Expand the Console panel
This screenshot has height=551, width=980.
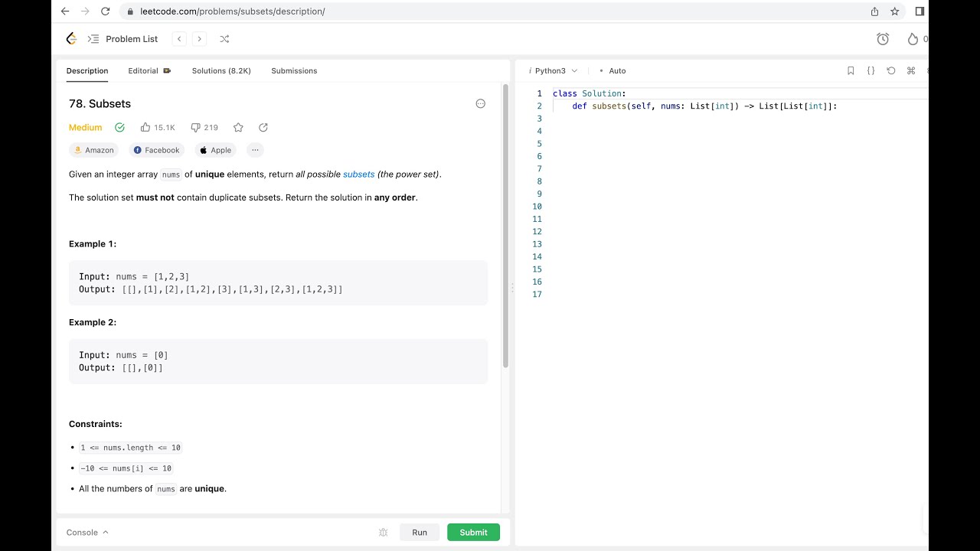pos(87,533)
